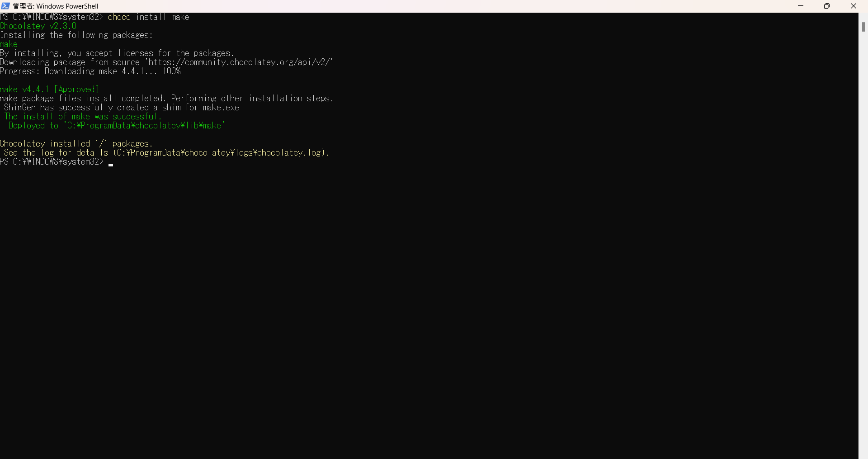
Task: Place cursor at the active PS prompt line
Action: (52, 161)
